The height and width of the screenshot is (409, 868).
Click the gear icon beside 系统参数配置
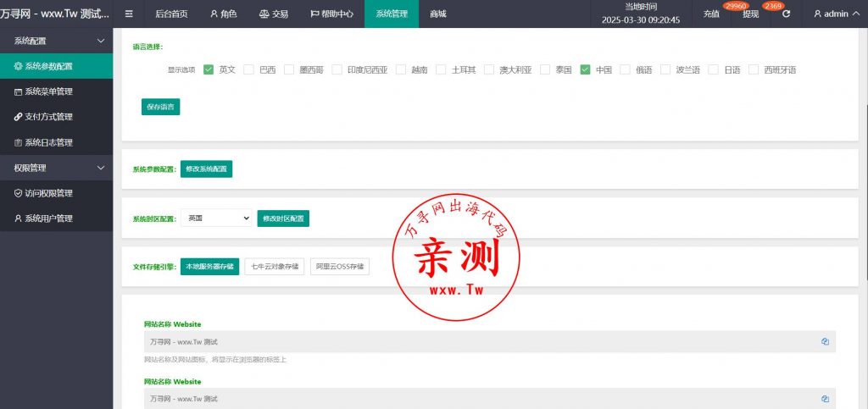click(x=19, y=66)
